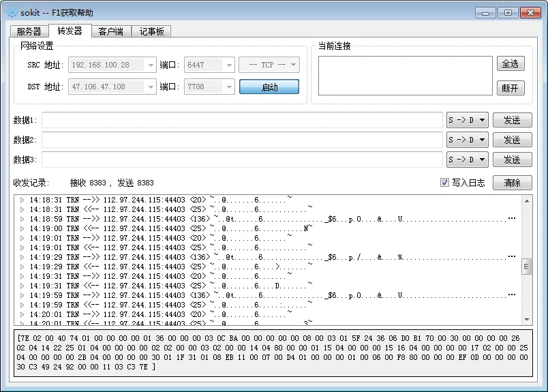Click the sokit app icon in title bar
548x392 pixels.
point(12,12)
